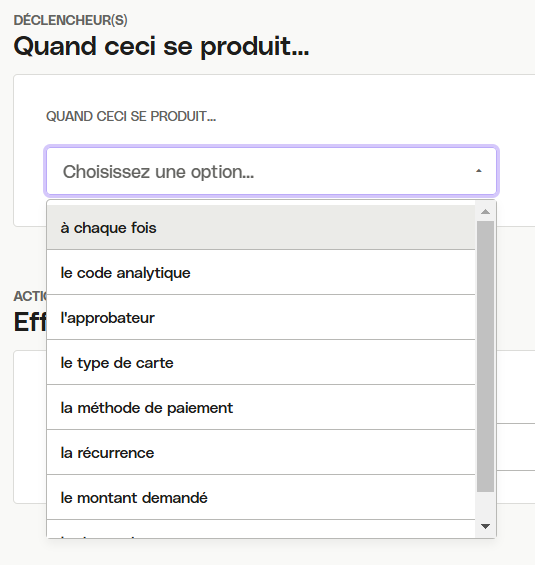Click the placeholder text inside the combobox
The image size is (535, 565).
[x=159, y=172]
